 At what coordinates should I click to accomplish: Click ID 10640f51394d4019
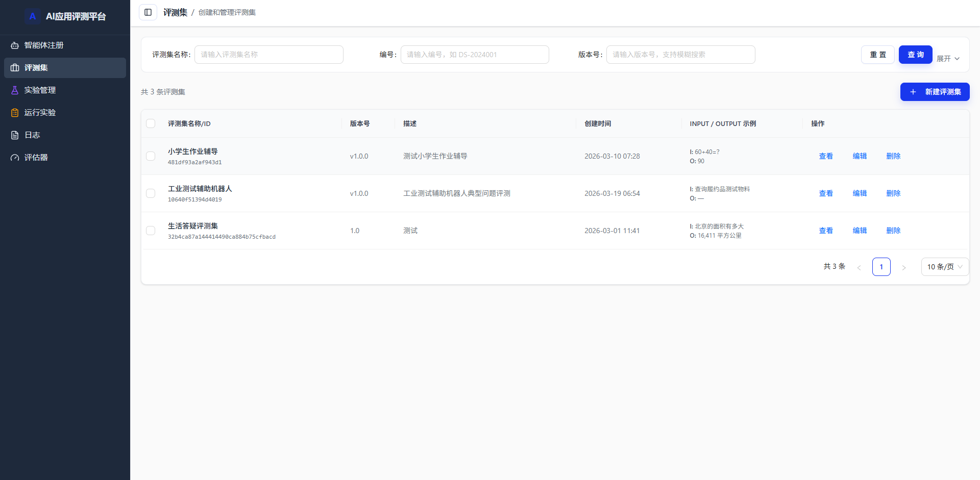click(195, 200)
